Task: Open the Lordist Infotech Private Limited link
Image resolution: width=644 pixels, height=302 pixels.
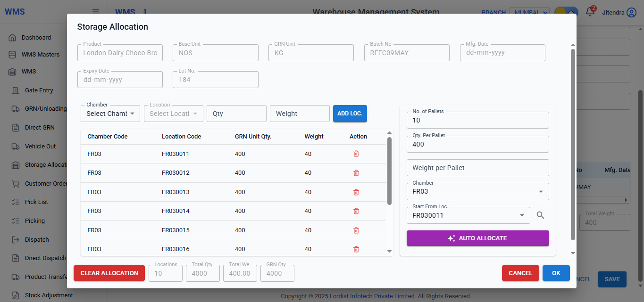Action: (x=372, y=296)
